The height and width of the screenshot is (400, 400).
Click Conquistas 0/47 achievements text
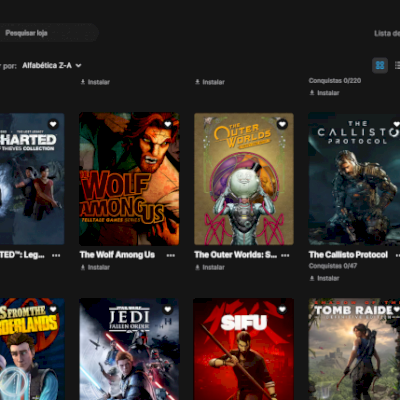333,266
